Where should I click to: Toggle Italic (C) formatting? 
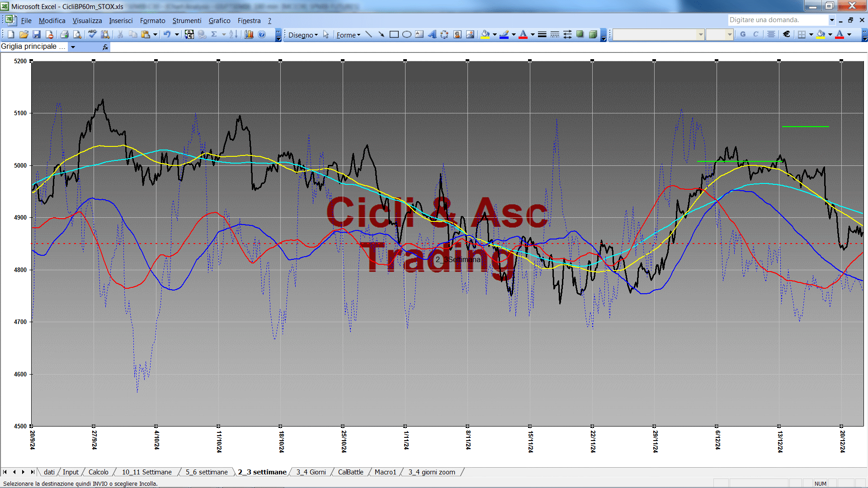[x=755, y=34]
